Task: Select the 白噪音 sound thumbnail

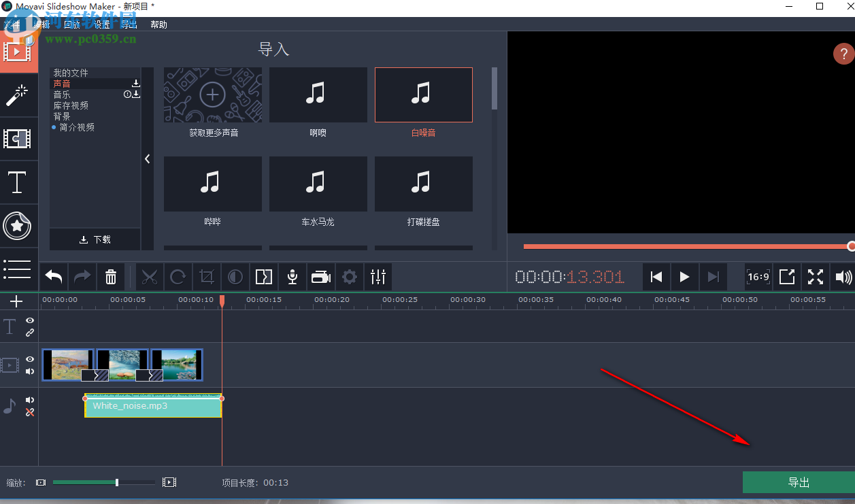Action: tap(423, 95)
